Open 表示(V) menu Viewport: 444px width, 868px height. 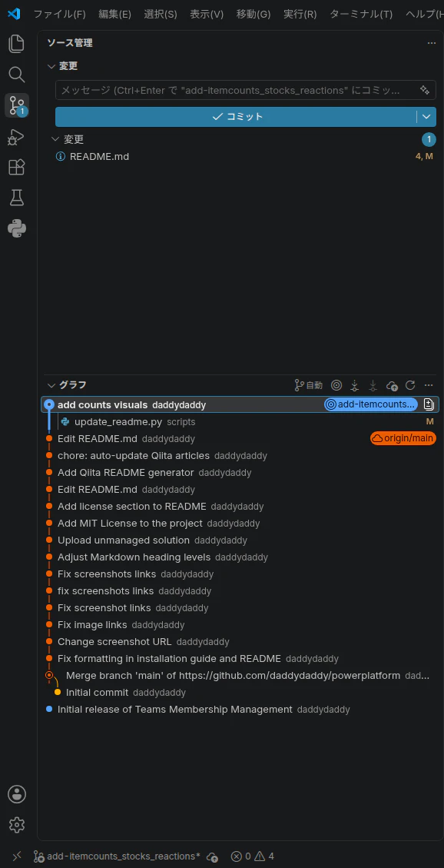207,14
